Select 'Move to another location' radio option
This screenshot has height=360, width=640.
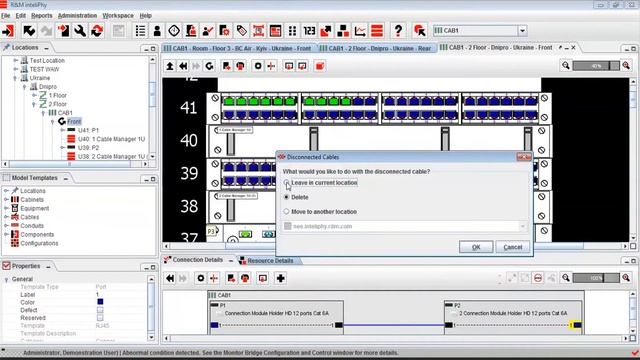pos(286,211)
